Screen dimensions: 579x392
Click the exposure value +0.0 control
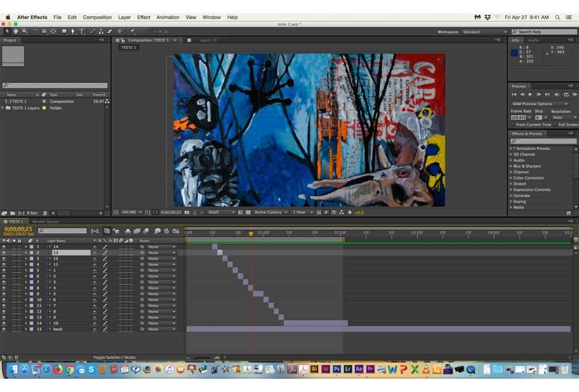click(359, 212)
